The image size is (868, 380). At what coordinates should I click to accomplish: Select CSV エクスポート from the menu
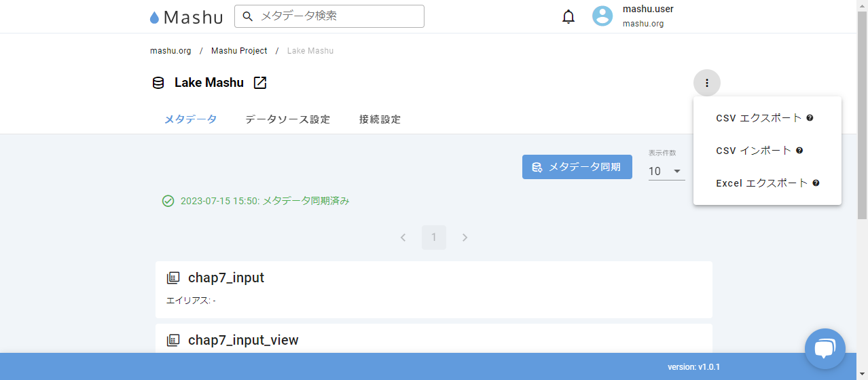759,118
